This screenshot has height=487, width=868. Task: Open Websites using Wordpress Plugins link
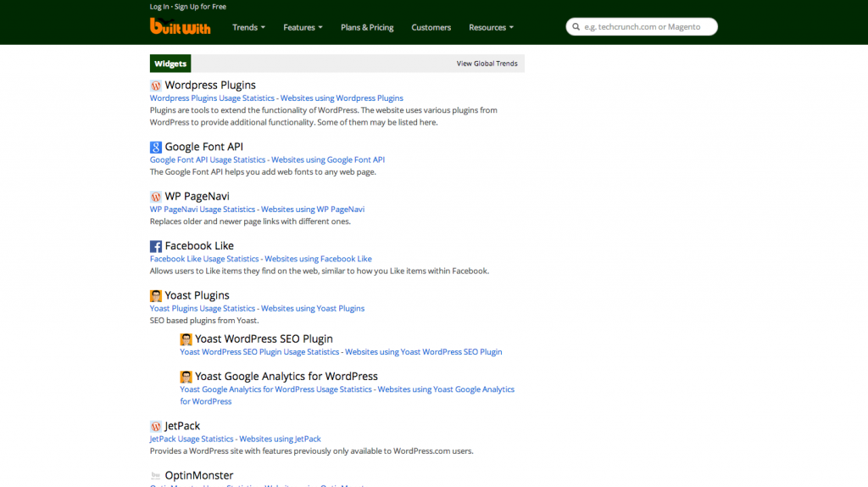point(342,98)
